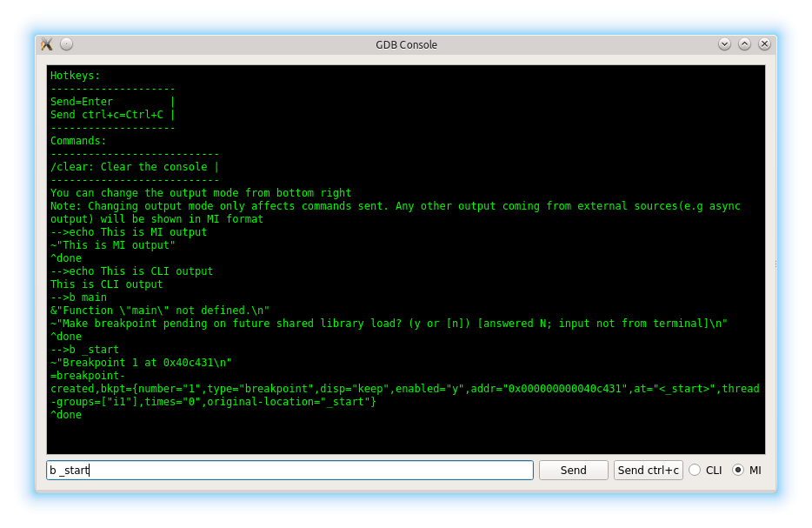812x528 pixels.
Task: Click the 'Make breakpoint pending' prompt line
Action: pyautogui.click(x=389, y=324)
